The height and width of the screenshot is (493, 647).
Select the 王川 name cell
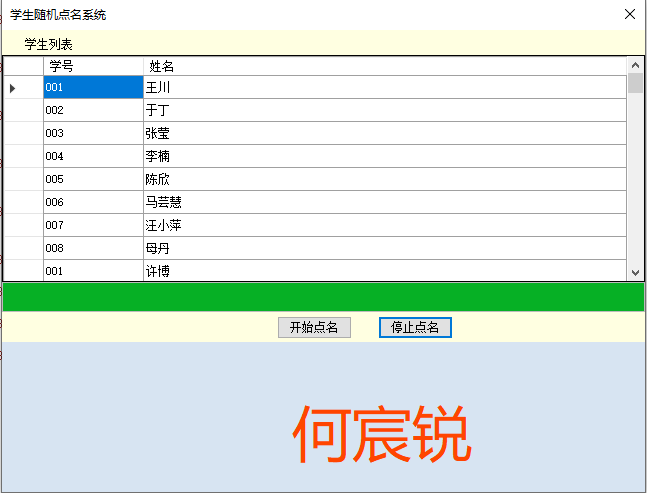(385, 87)
